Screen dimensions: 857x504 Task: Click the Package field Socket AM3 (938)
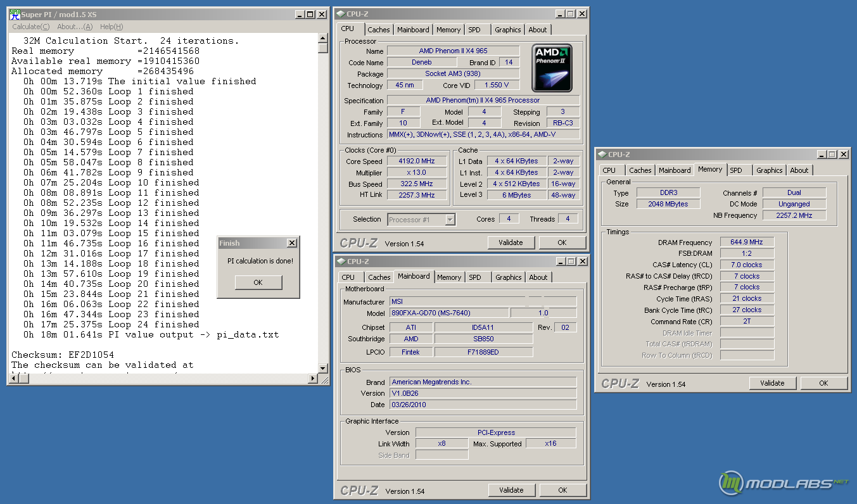click(453, 73)
